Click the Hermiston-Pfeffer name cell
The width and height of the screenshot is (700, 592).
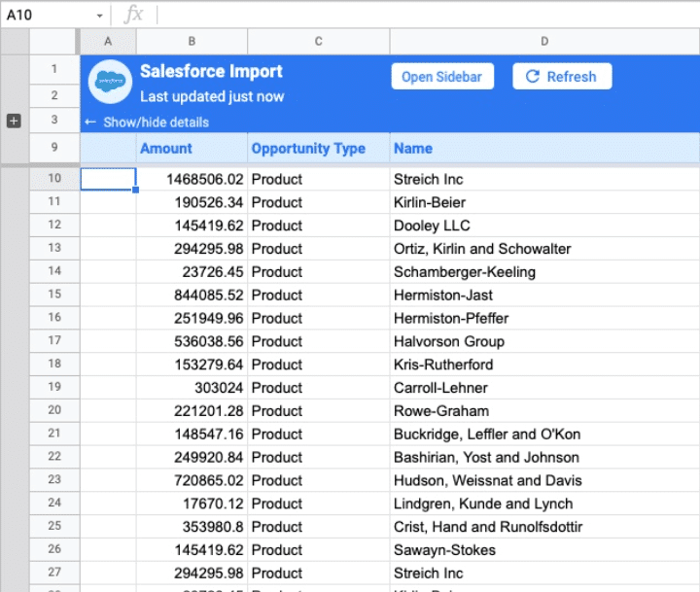(544, 318)
